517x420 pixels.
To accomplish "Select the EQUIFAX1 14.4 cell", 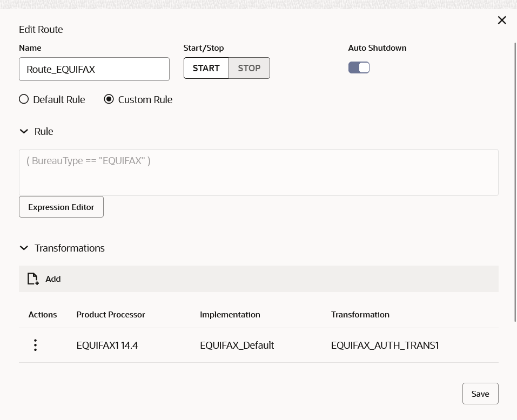I will [107, 345].
